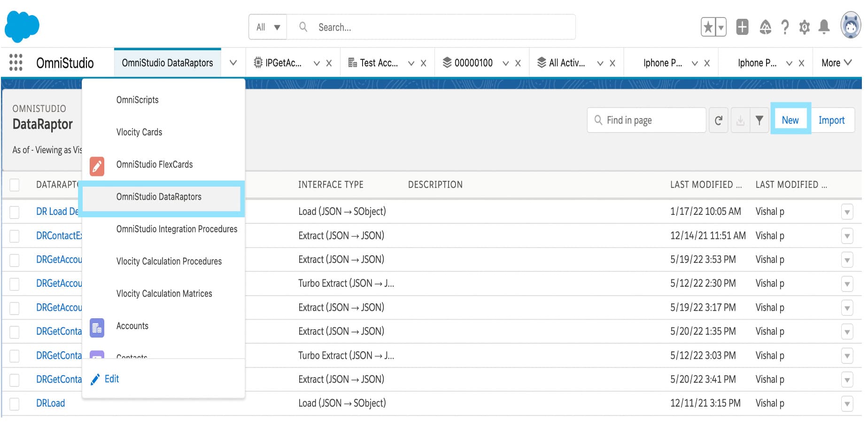868x425 pixels.
Task: Click the global Search field
Action: click(x=431, y=27)
